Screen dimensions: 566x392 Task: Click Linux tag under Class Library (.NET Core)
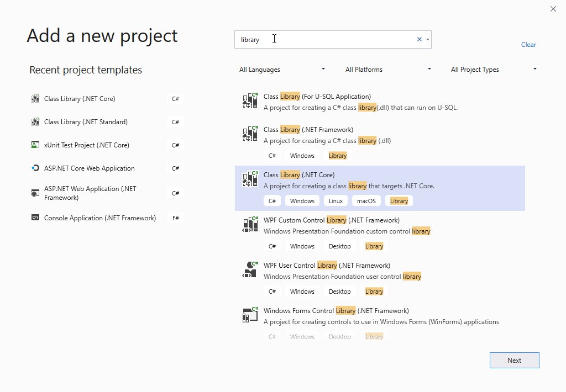point(336,201)
